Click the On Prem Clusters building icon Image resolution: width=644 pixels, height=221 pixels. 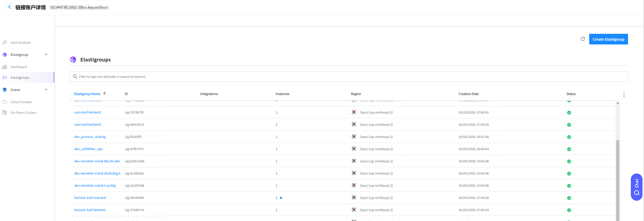5,113
